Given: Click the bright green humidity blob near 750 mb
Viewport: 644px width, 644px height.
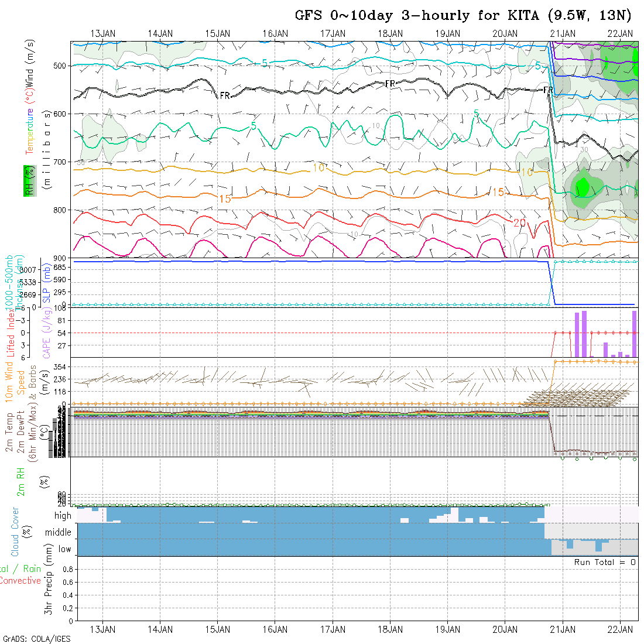Looking at the screenshot, I should [x=582, y=187].
